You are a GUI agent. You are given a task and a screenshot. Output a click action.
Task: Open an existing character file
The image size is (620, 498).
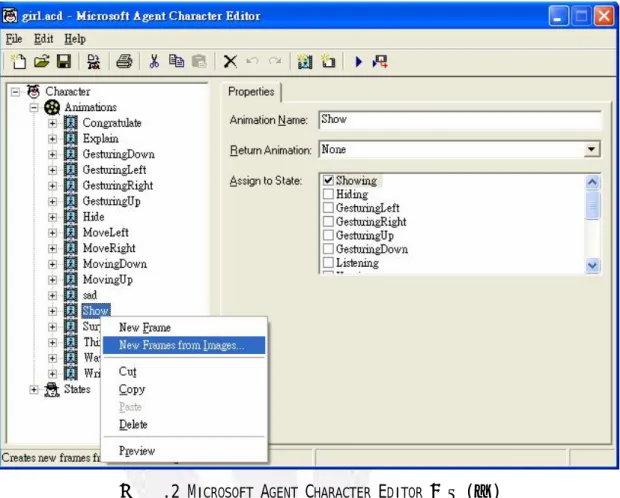(42, 61)
